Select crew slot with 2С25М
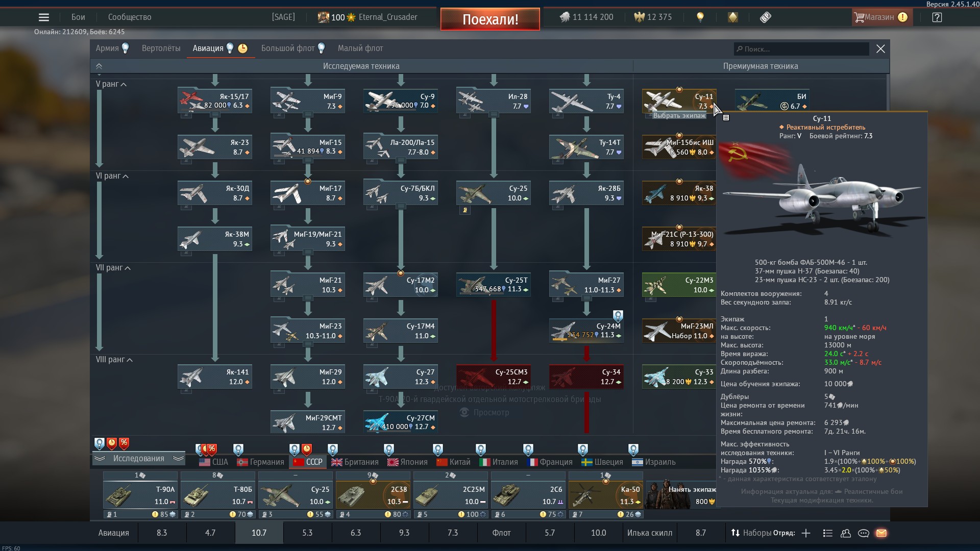The width and height of the screenshot is (980, 551). coord(451,495)
